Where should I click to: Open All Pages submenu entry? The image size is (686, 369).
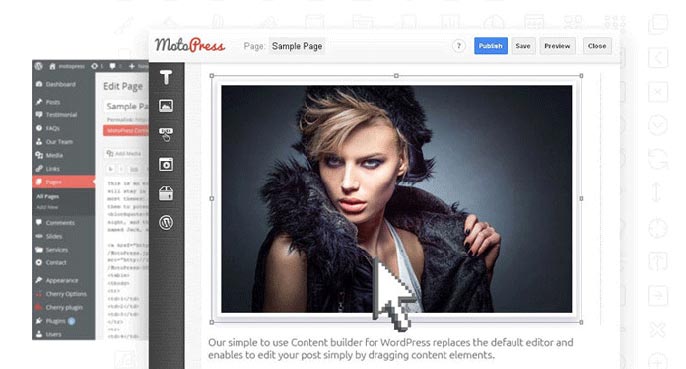[48, 197]
